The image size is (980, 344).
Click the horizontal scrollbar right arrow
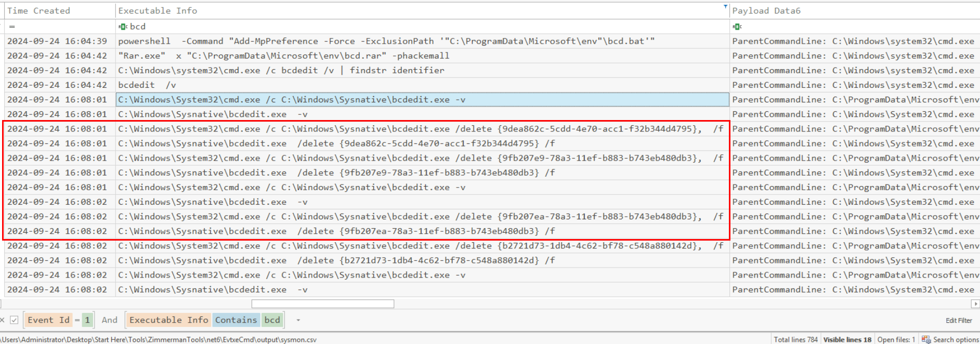(x=975, y=303)
